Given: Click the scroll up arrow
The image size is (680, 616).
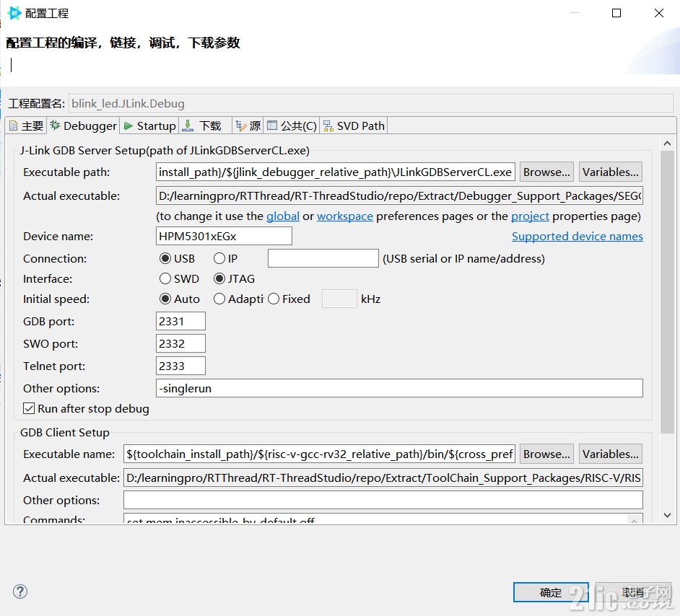Looking at the screenshot, I should click(x=668, y=144).
